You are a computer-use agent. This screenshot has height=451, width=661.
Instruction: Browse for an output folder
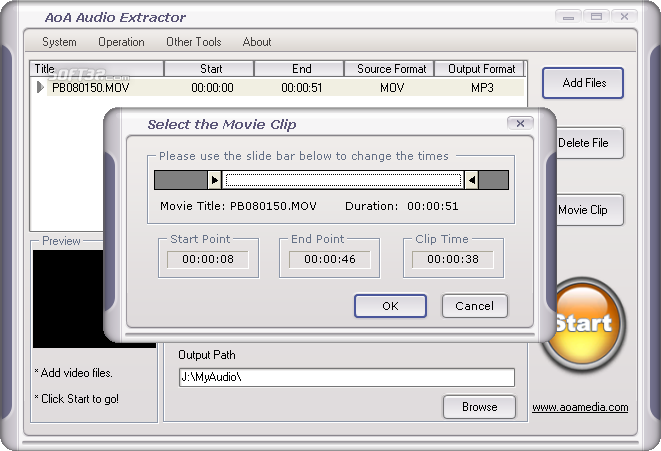[x=479, y=407]
